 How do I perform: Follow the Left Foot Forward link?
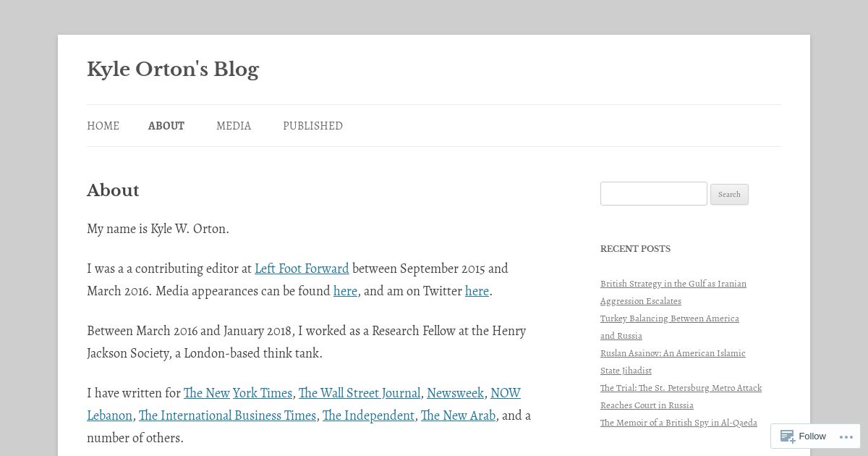302,269
